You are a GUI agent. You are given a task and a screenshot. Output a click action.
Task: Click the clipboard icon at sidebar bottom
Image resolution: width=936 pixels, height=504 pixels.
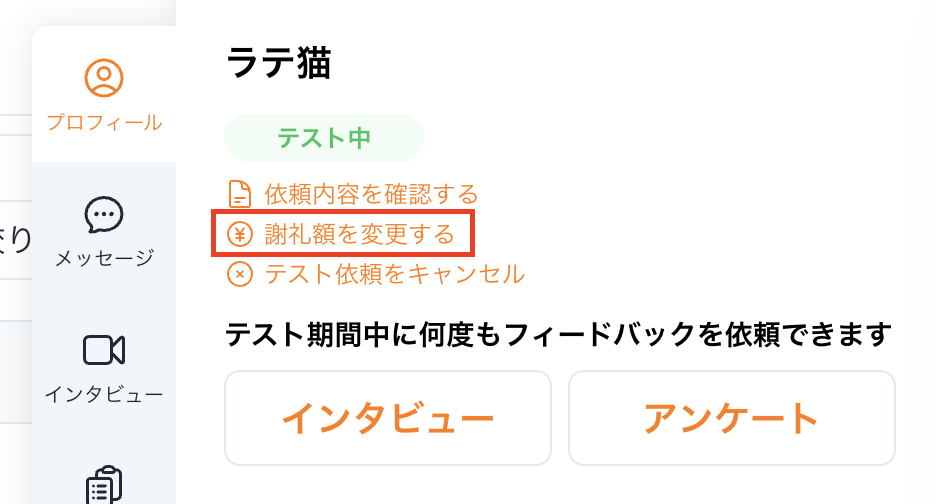coord(104,487)
